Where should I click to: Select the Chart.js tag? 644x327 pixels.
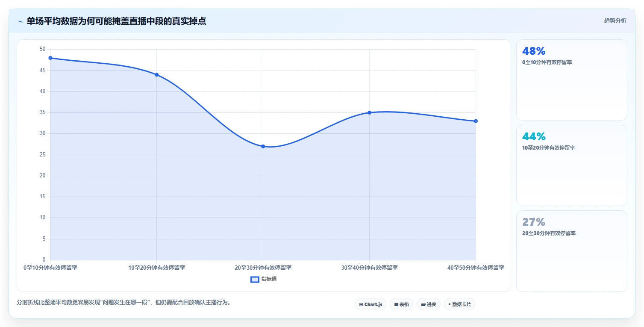click(371, 304)
